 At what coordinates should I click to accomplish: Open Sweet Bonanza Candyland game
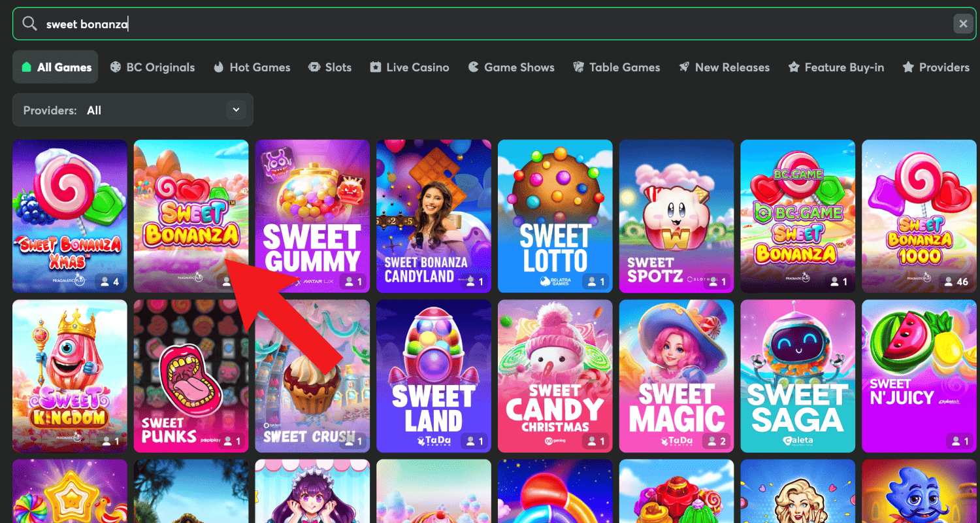[x=434, y=216]
